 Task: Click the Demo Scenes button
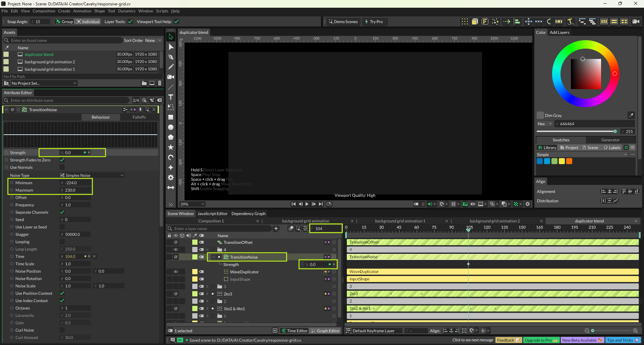coord(343,22)
